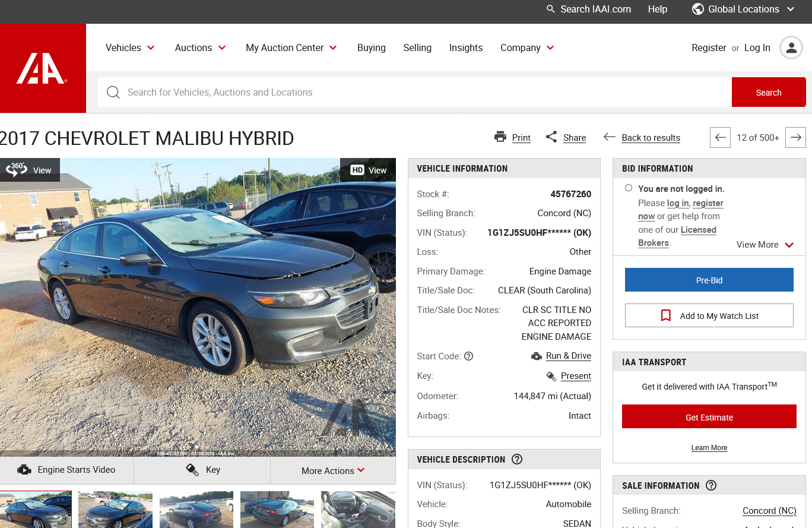The image size is (812, 528).
Task: Click the Present key link
Action: tap(576, 376)
